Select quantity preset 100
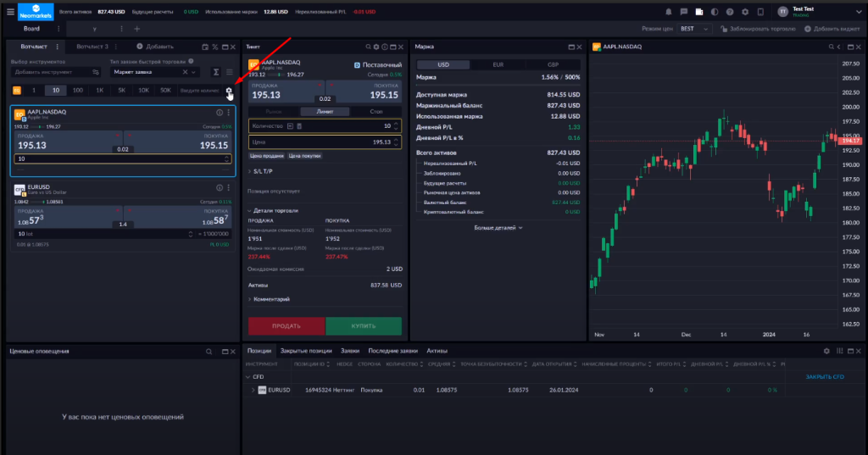The height and width of the screenshot is (455, 868). 78,90
